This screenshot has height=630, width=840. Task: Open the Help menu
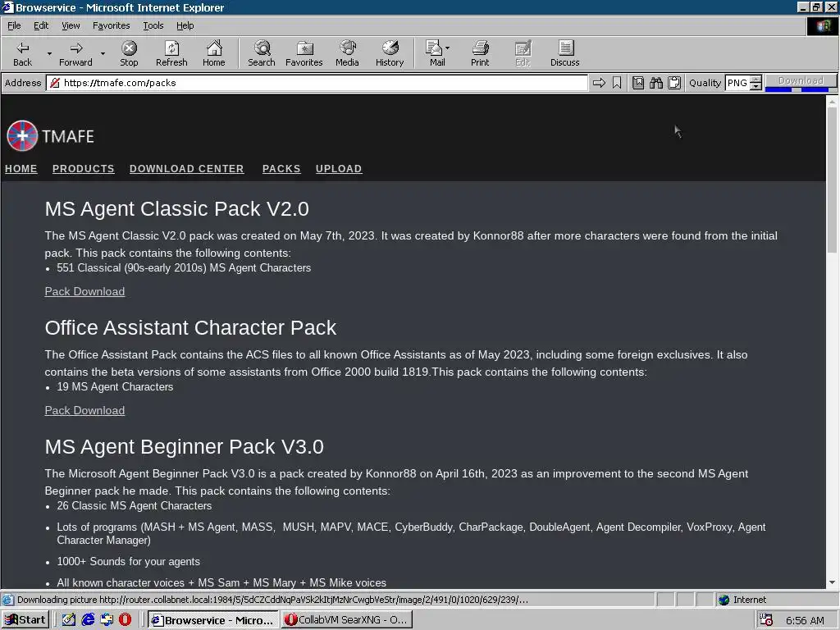(185, 25)
